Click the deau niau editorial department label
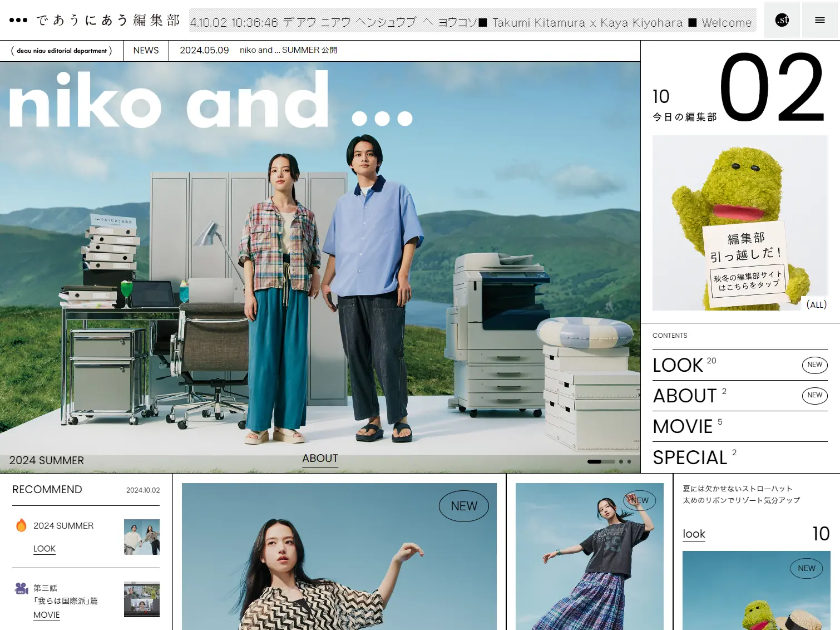 pos(62,51)
